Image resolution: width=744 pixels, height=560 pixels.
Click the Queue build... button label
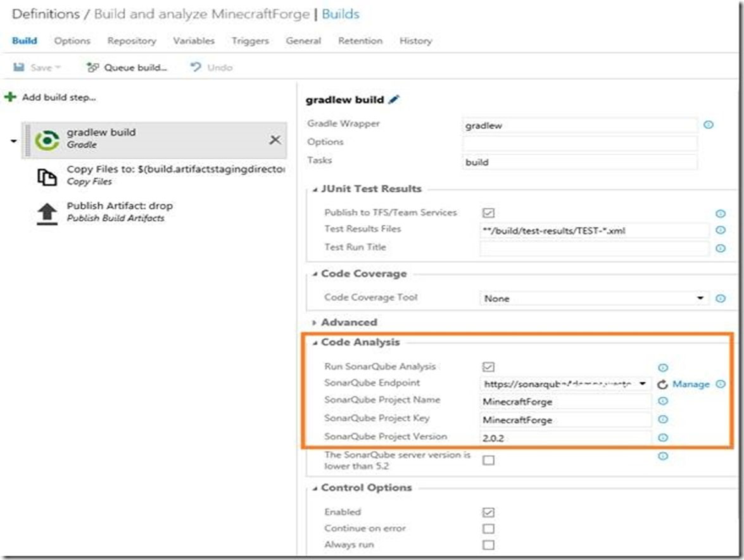(136, 67)
